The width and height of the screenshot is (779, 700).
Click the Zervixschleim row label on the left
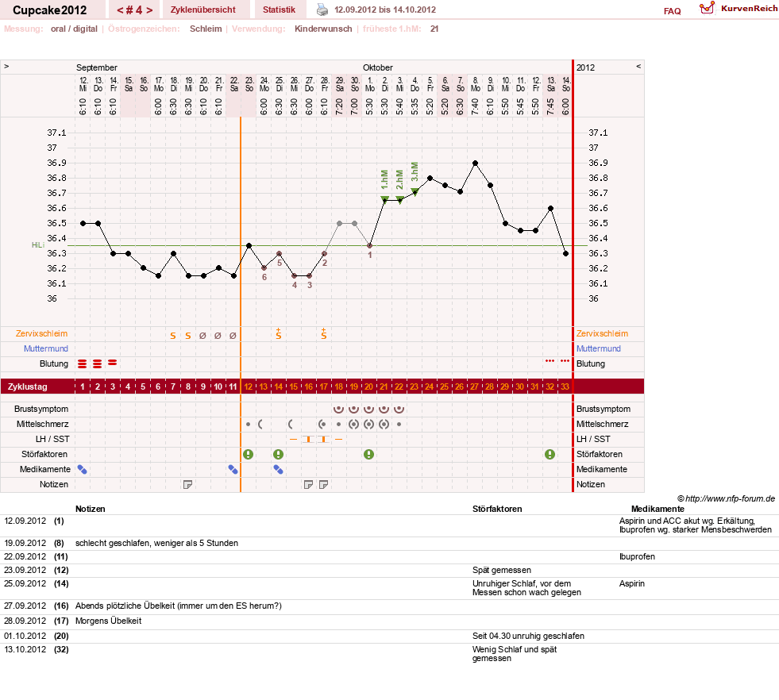(41, 333)
